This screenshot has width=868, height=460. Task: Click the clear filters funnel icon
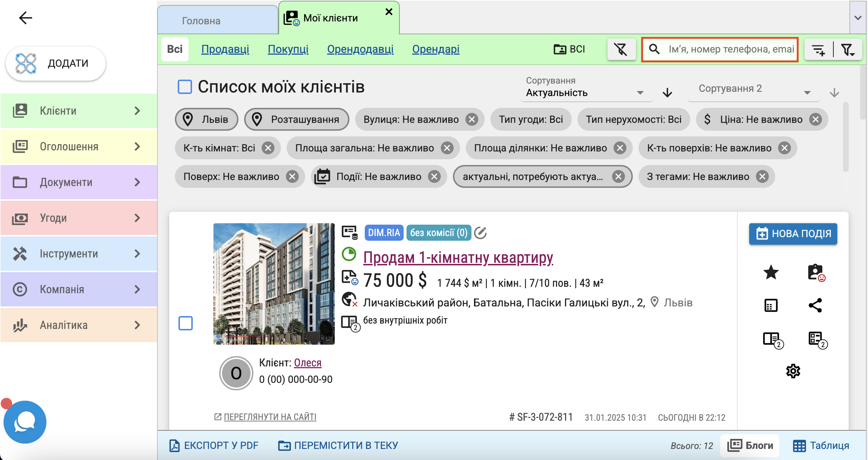[x=621, y=49]
